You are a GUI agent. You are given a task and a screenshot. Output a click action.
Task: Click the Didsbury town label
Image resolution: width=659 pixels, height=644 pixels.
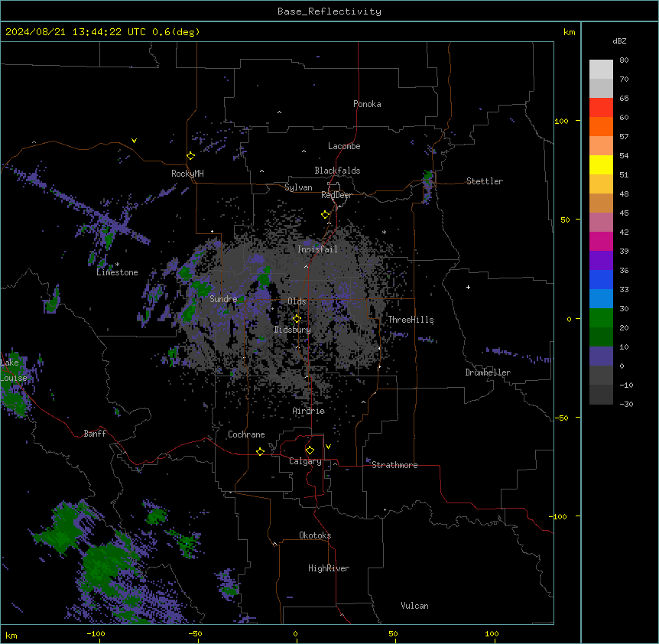[293, 330]
